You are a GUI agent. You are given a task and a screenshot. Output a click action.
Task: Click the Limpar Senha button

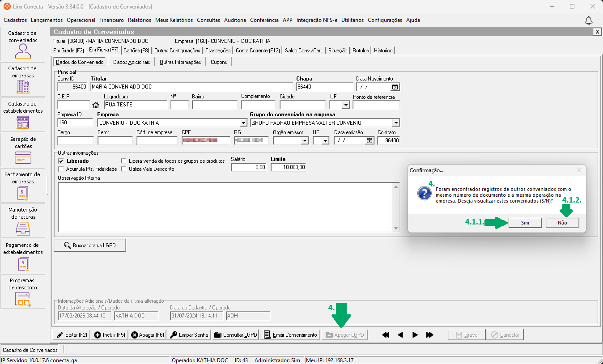pos(189,335)
